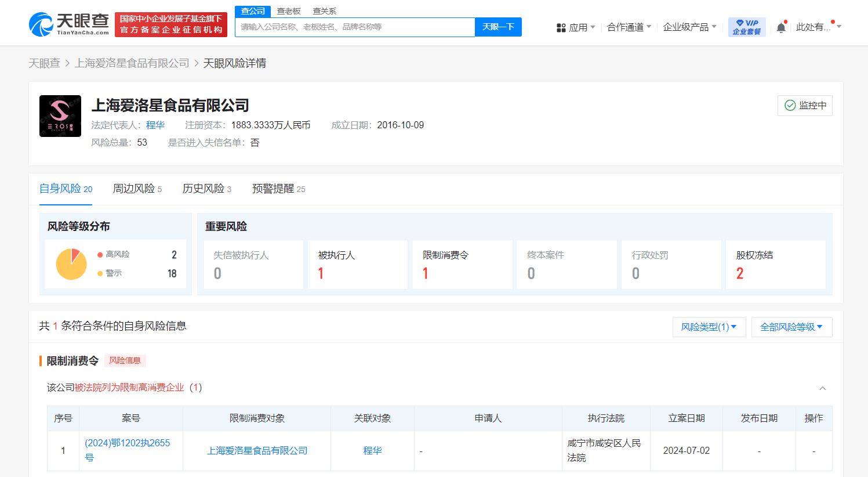Click the 立案日期 column header
868x477 pixels.
coord(687,418)
